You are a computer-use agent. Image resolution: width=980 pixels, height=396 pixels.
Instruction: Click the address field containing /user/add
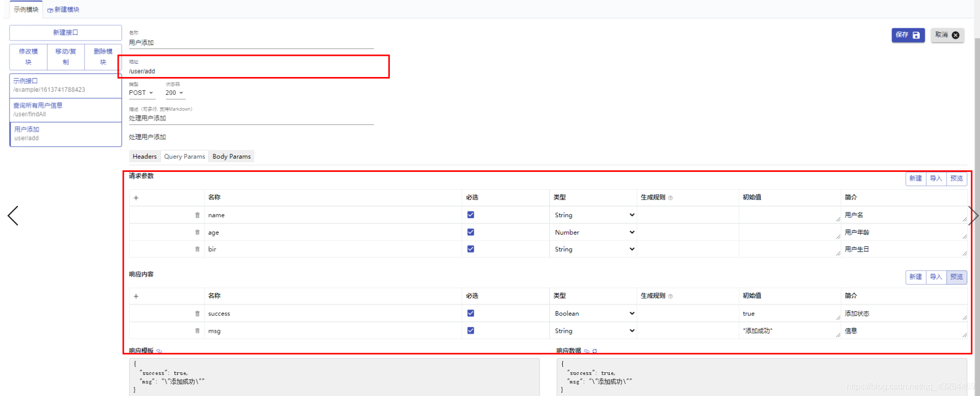click(251, 71)
